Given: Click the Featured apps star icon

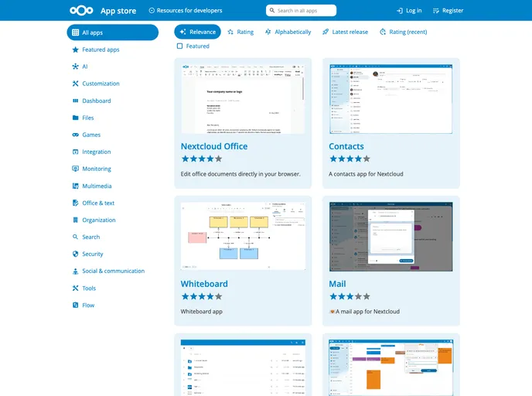Looking at the screenshot, I should tap(76, 49).
